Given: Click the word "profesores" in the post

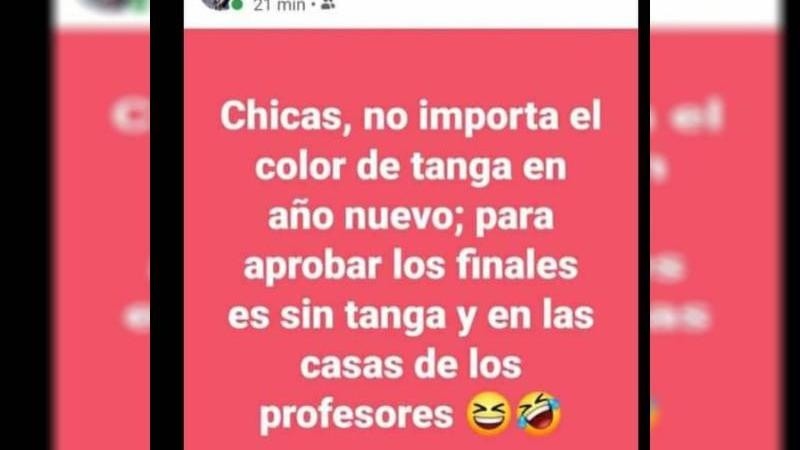Looking at the screenshot, I should pos(356,415).
